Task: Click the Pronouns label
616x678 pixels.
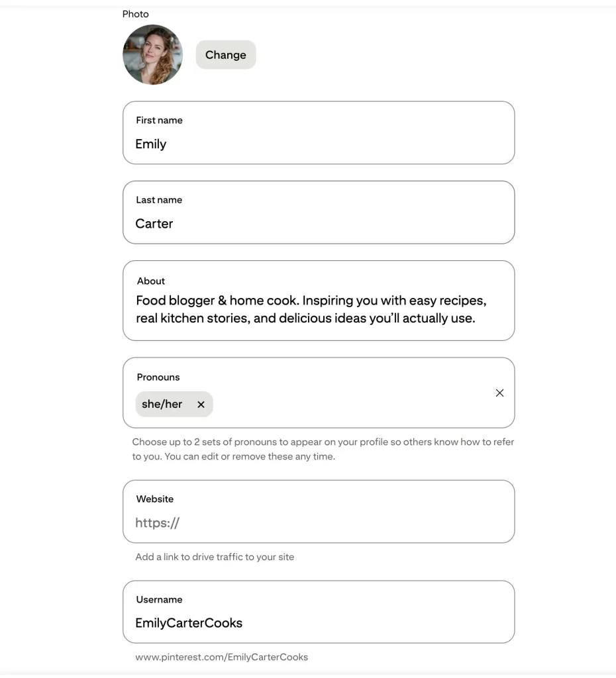Action: click(x=158, y=377)
